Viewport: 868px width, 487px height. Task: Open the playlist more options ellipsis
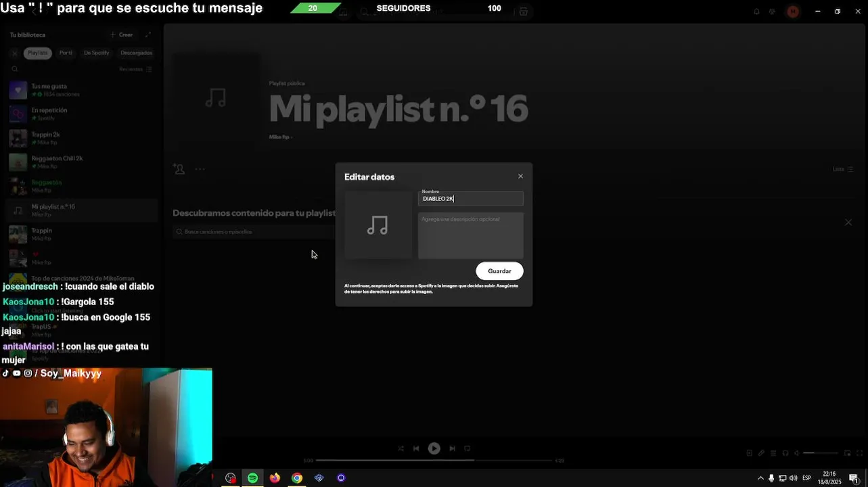(200, 169)
